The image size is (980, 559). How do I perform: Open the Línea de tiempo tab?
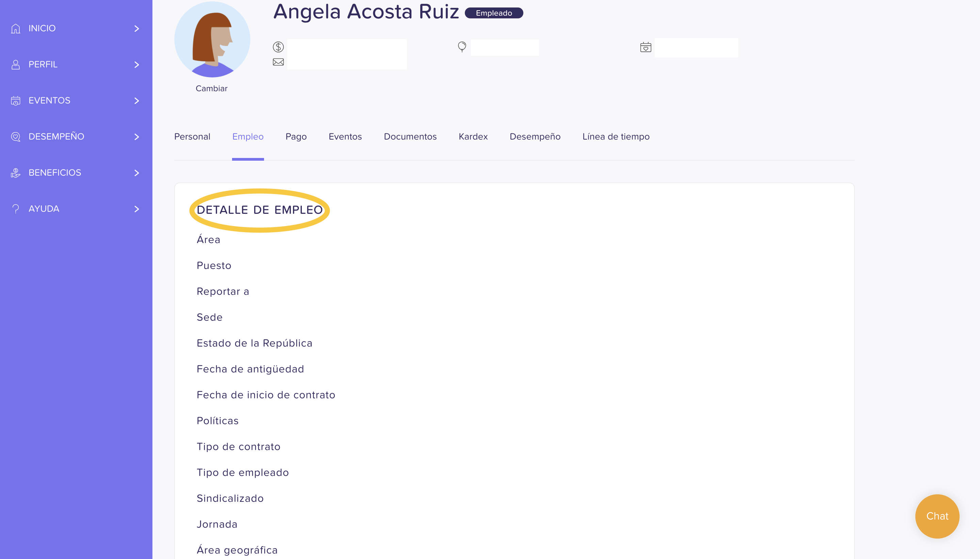(616, 137)
